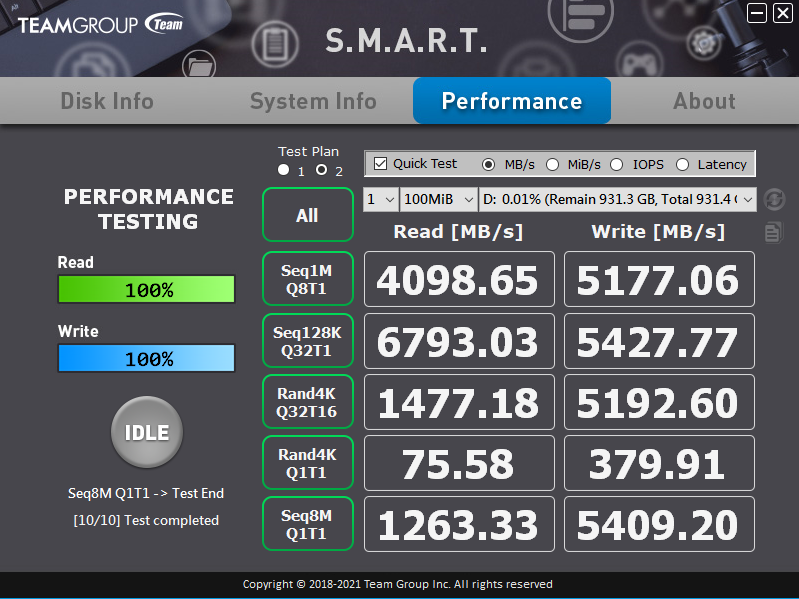The height and width of the screenshot is (599, 799).
Task: Close the S.M.A.R.T. application window
Action: 782,13
